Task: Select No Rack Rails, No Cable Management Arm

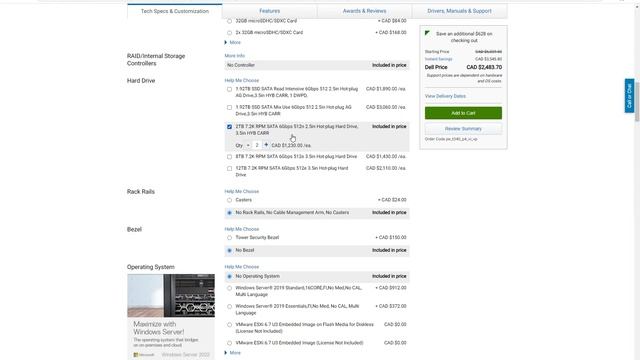Action: click(229, 213)
